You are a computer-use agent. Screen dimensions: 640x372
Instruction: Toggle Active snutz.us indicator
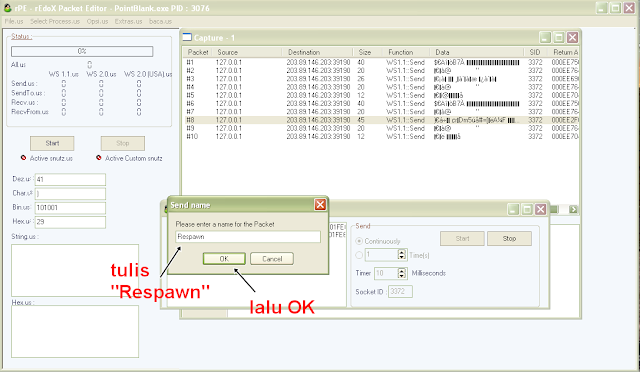[23, 158]
